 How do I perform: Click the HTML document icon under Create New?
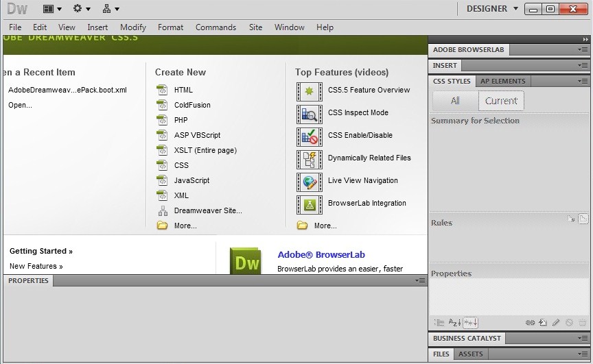(x=162, y=90)
